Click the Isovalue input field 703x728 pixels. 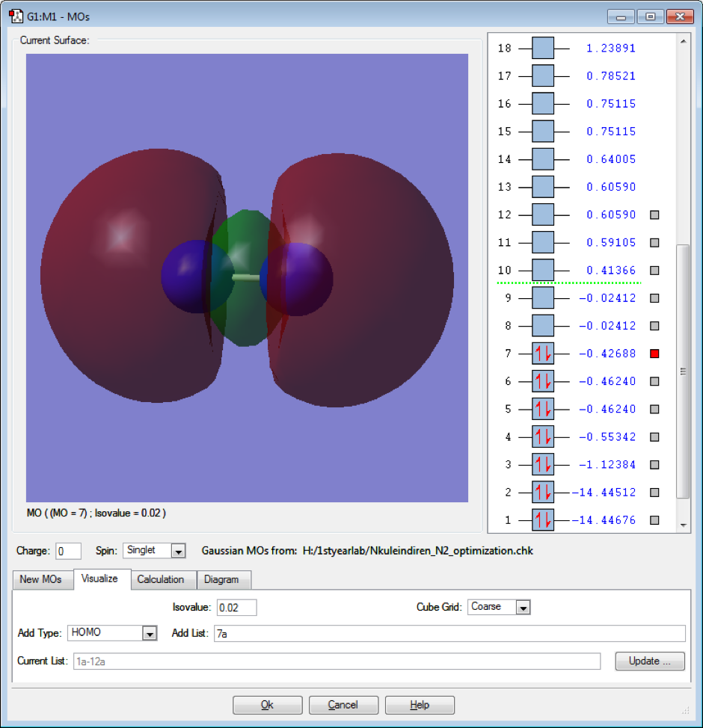click(x=236, y=607)
